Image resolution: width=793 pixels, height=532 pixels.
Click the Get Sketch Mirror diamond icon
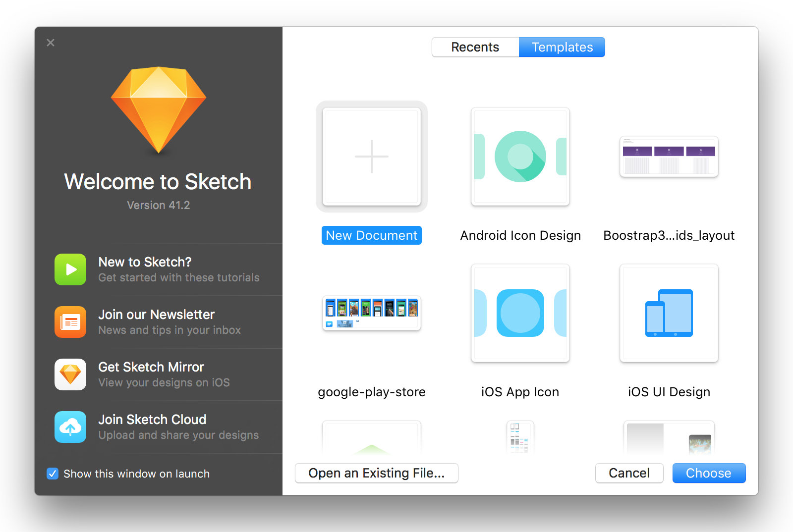tap(70, 374)
